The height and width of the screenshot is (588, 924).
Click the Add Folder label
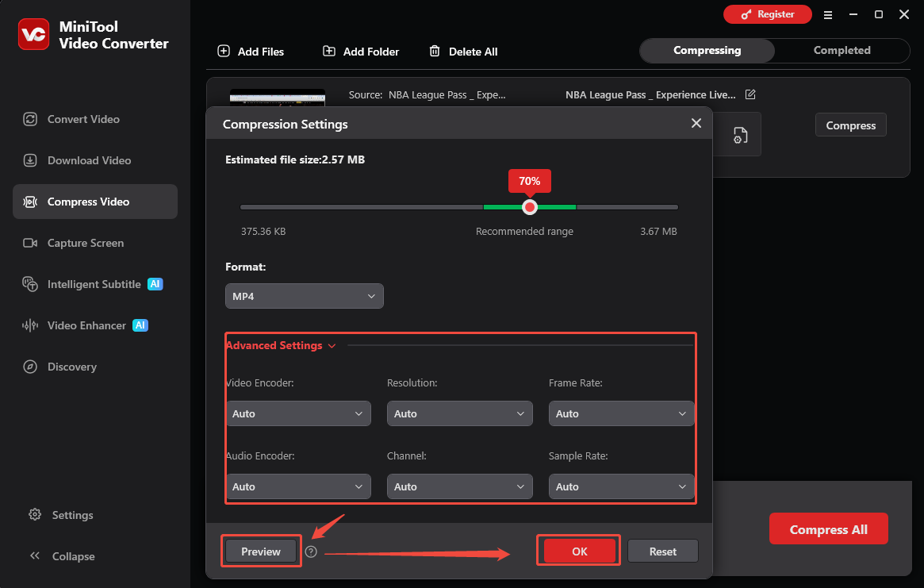click(371, 52)
